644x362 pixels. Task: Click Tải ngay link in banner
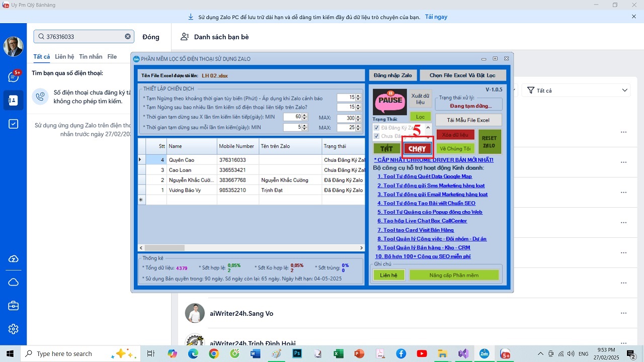[x=436, y=17]
